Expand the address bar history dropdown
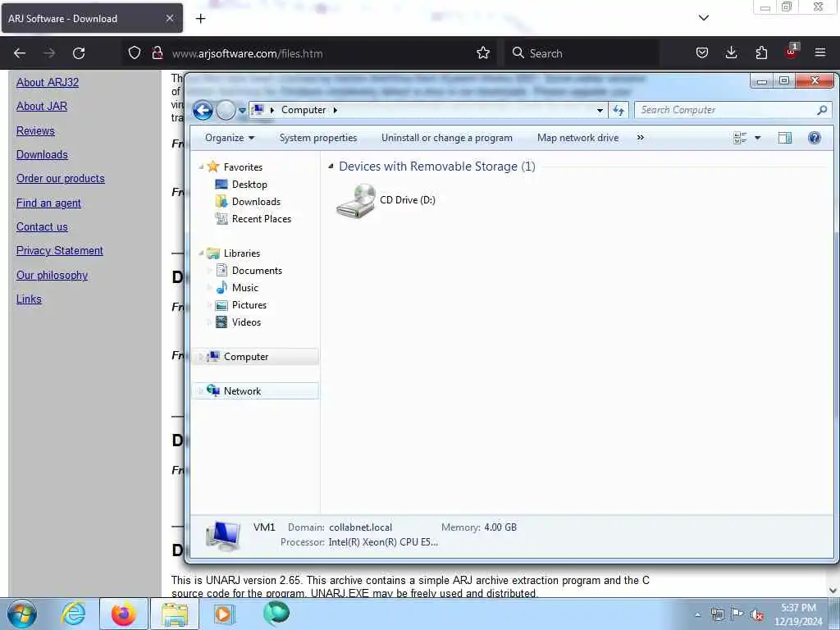 pyautogui.click(x=600, y=111)
